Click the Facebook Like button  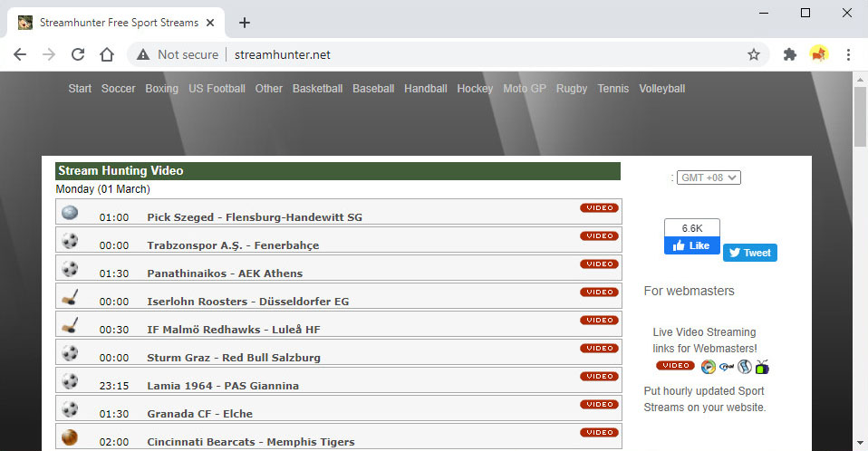692,245
